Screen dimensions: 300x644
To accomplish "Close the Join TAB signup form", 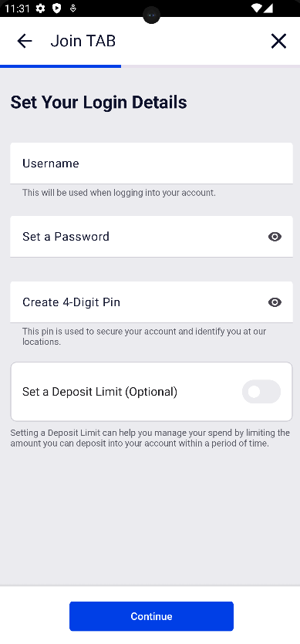I will click(278, 41).
